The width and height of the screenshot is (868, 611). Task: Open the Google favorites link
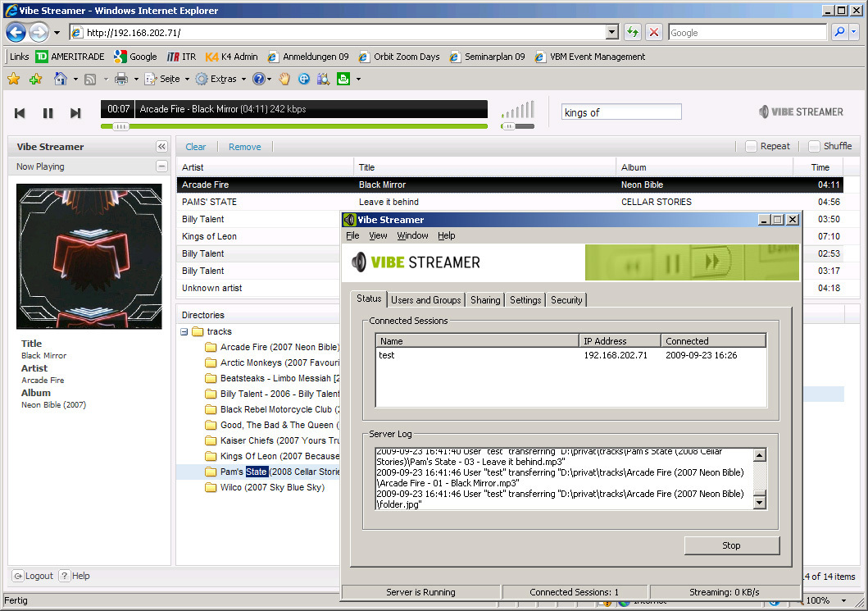[135, 57]
